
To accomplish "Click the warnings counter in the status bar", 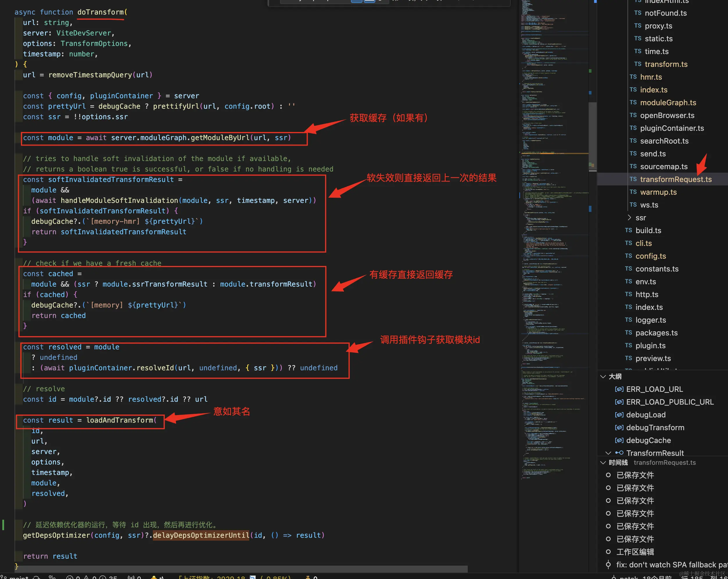I will [x=91, y=577].
